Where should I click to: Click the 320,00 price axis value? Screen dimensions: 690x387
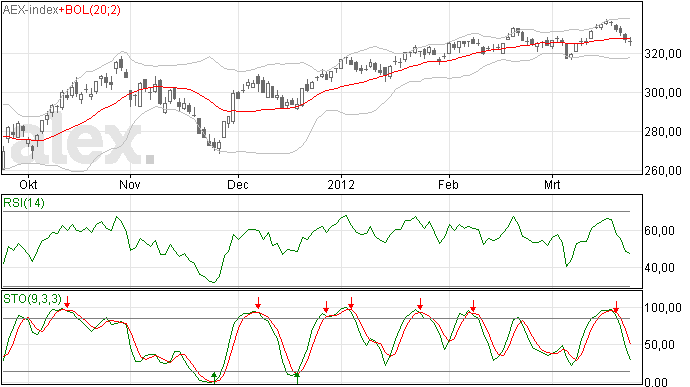pyautogui.click(x=663, y=54)
